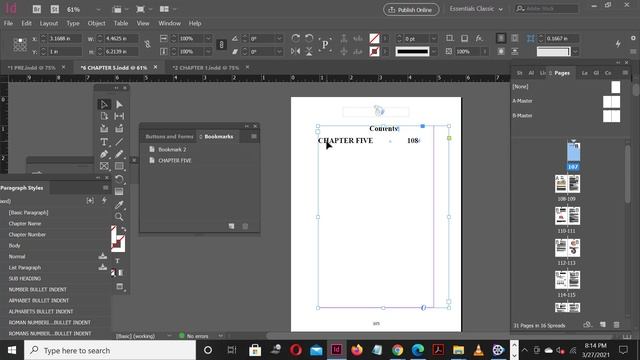Click the Publish Online button
This screenshot has height=360, width=640.
[x=411, y=9]
